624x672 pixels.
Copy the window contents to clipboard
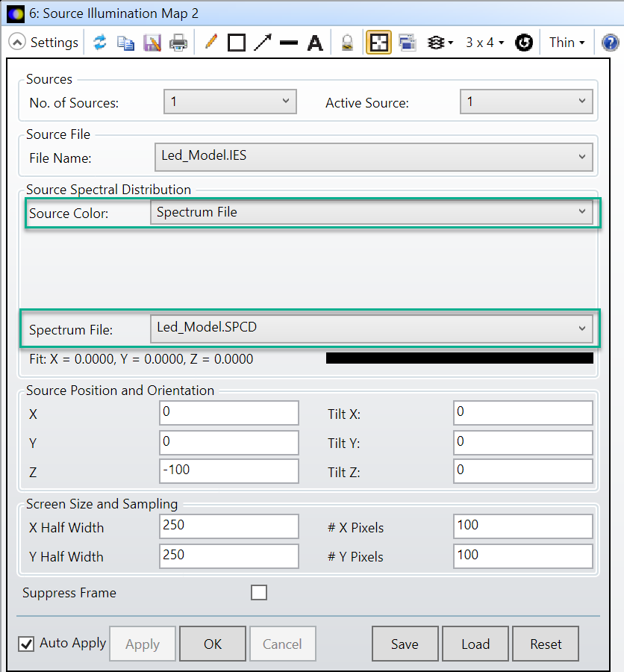(x=126, y=43)
